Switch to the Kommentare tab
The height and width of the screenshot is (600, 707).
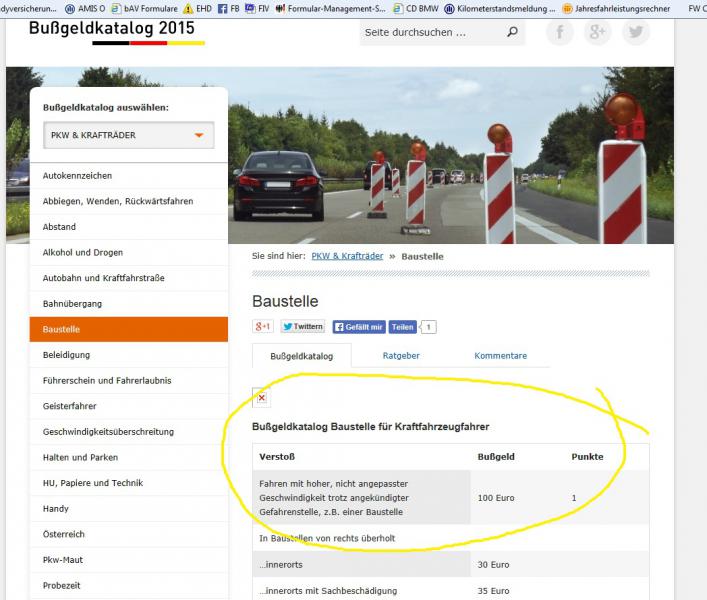click(x=500, y=355)
